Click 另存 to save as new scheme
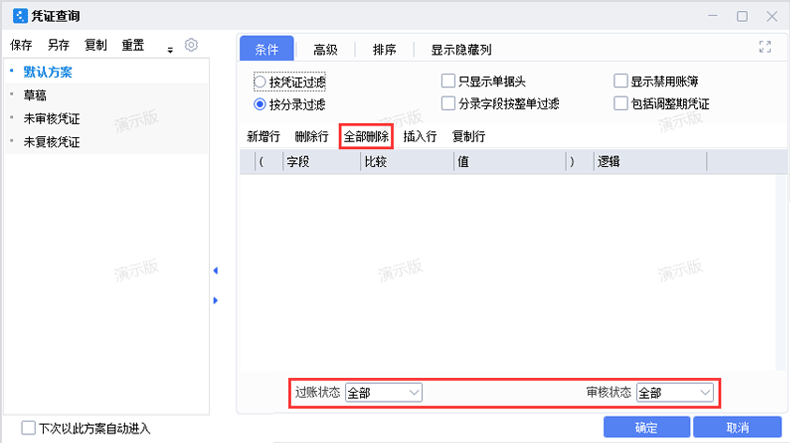Image resolution: width=790 pixels, height=443 pixels. (x=58, y=45)
